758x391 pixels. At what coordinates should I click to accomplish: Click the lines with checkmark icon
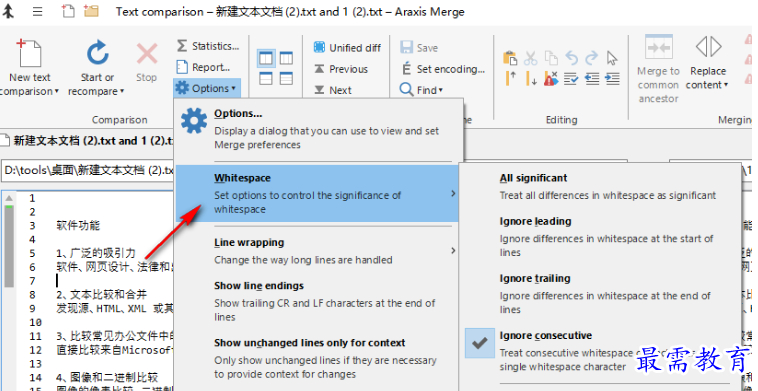click(x=571, y=78)
